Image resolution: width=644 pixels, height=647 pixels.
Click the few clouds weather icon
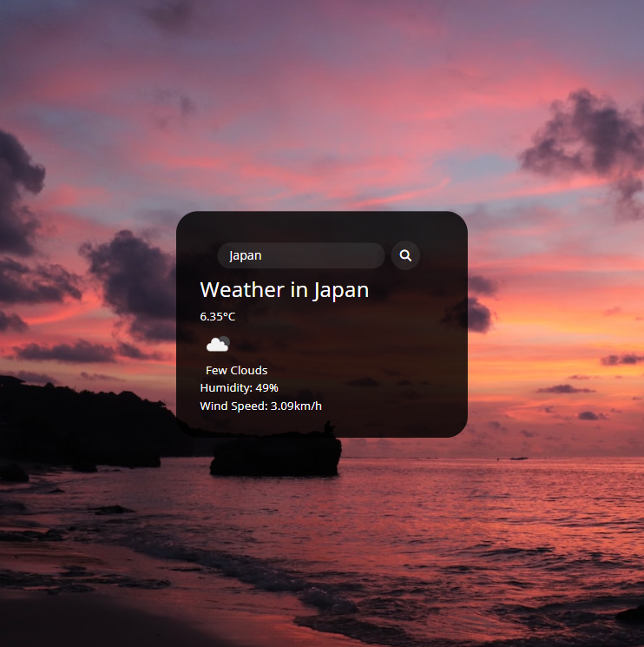[x=218, y=344]
